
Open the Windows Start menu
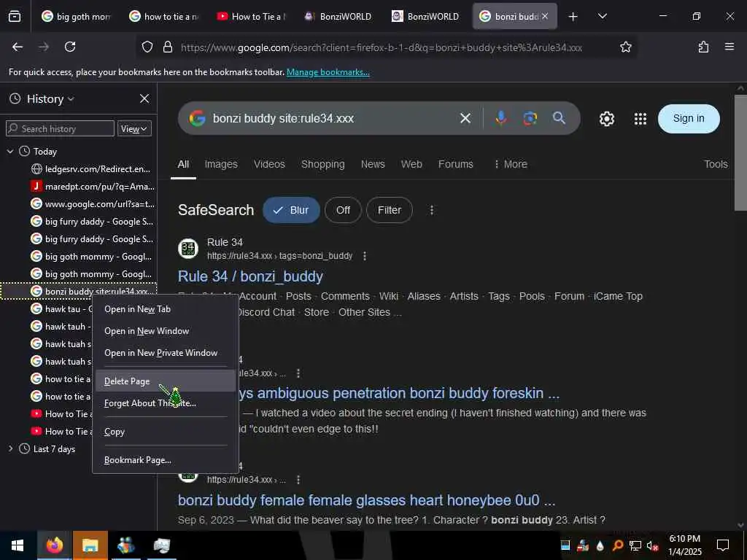coord(18,545)
